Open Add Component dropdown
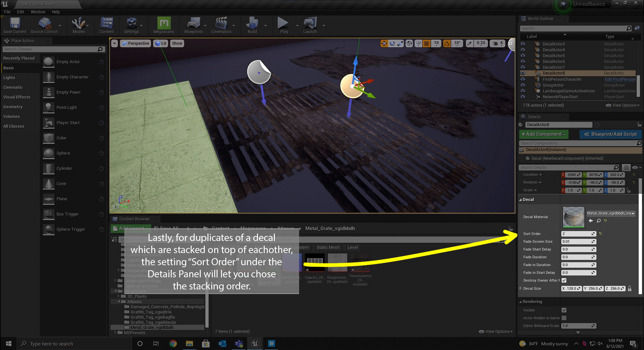Image resolution: width=644 pixels, height=350 pixels. pyautogui.click(x=544, y=134)
